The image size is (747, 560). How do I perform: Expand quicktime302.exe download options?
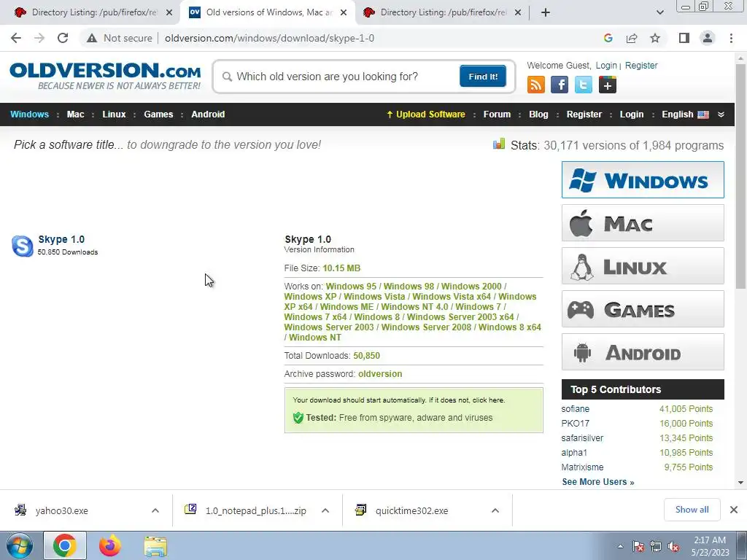pyautogui.click(x=495, y=510)
